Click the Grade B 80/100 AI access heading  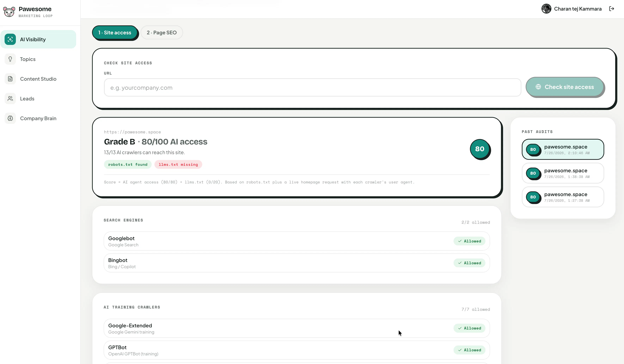[x=155, y=142]
